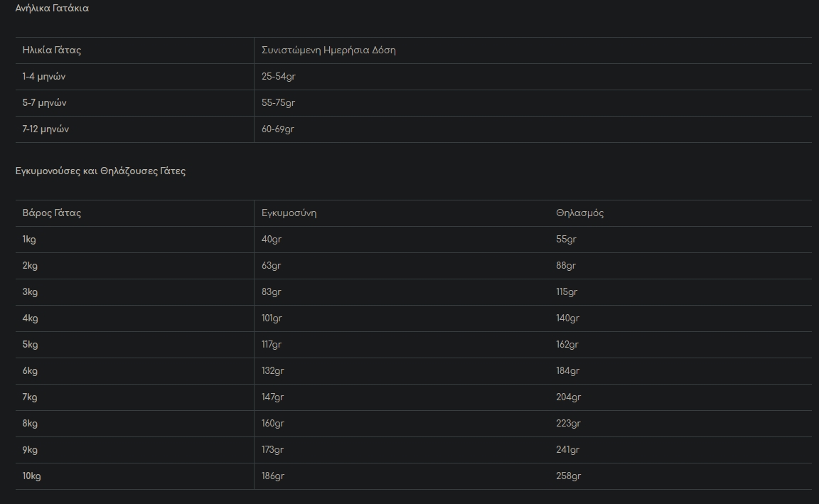This screenshot has height=504, width=819.
Task: Select the '1kg' weight cell
Action: tap(29, 240)
